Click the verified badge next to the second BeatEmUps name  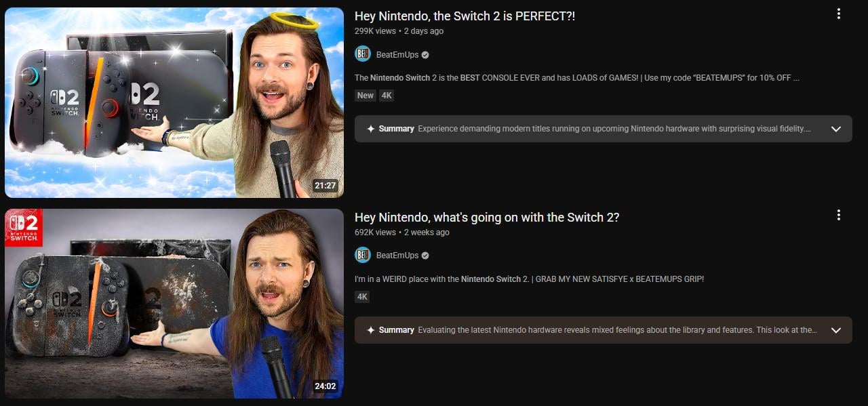(x=425, y=256)
